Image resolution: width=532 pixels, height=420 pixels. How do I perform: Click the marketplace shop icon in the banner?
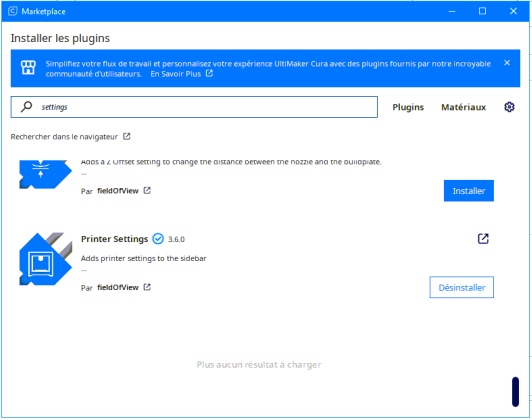[x=28, y=68]
